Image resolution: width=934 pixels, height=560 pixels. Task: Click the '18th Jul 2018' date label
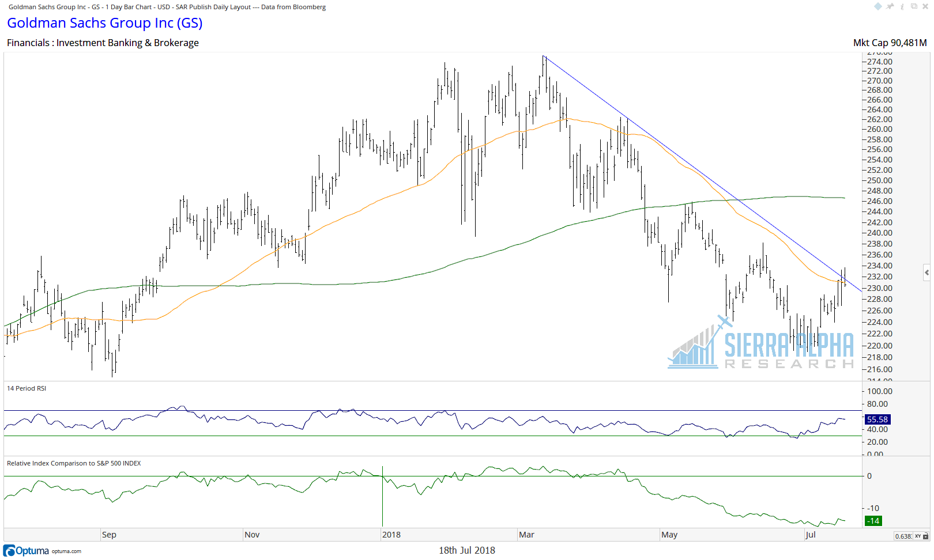(x=467, y=550)
